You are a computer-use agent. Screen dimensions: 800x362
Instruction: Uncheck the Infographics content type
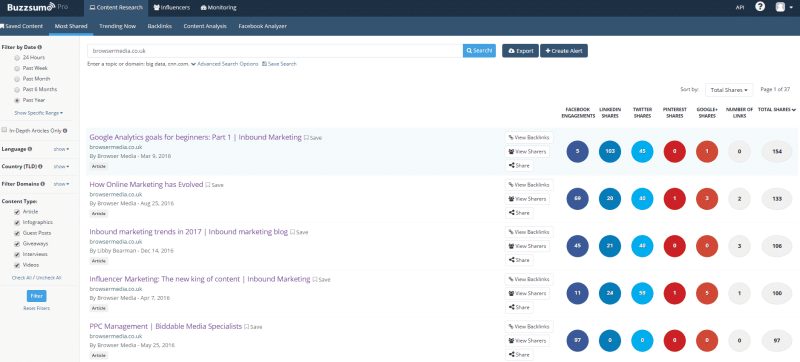tap(17, 222)
